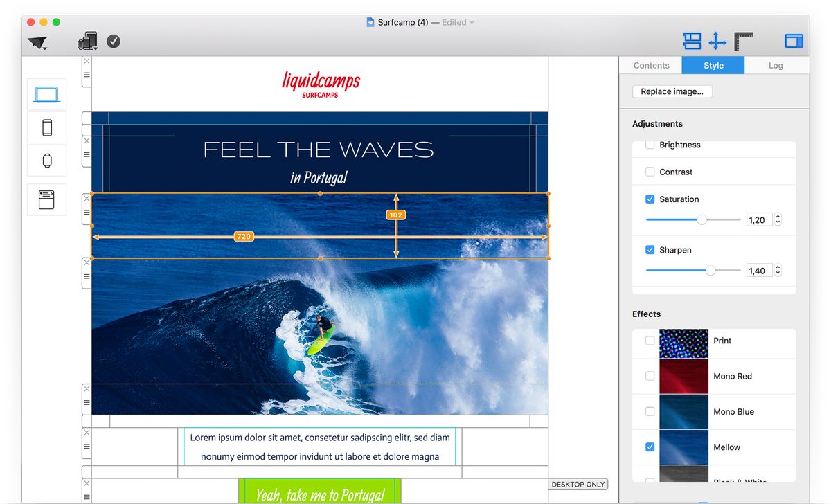The height and width of the screenshot is (504, 831).
Task: Toggle the right sidebar panel icon
Action: click(x=794, y=39)
